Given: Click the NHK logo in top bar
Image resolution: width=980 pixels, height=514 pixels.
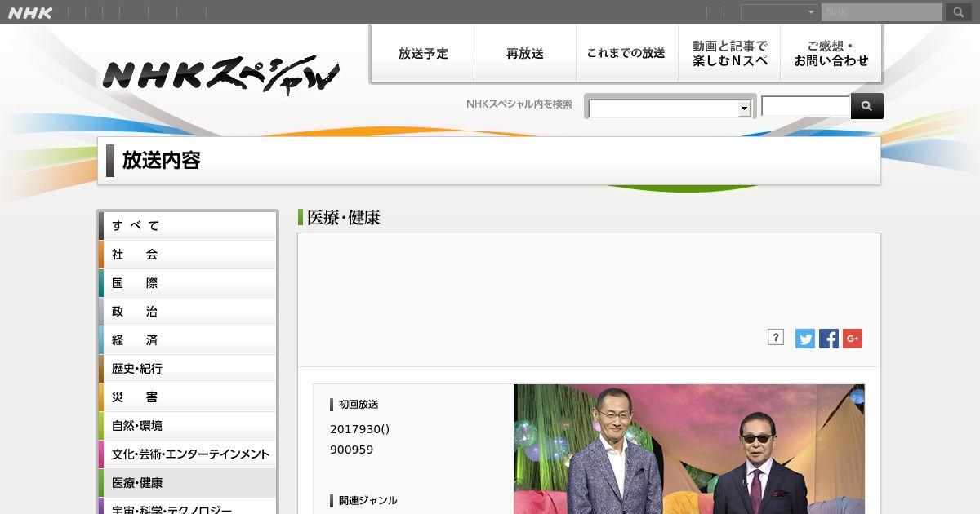Looking at the screenshot, I should click(x=29, y=12).
